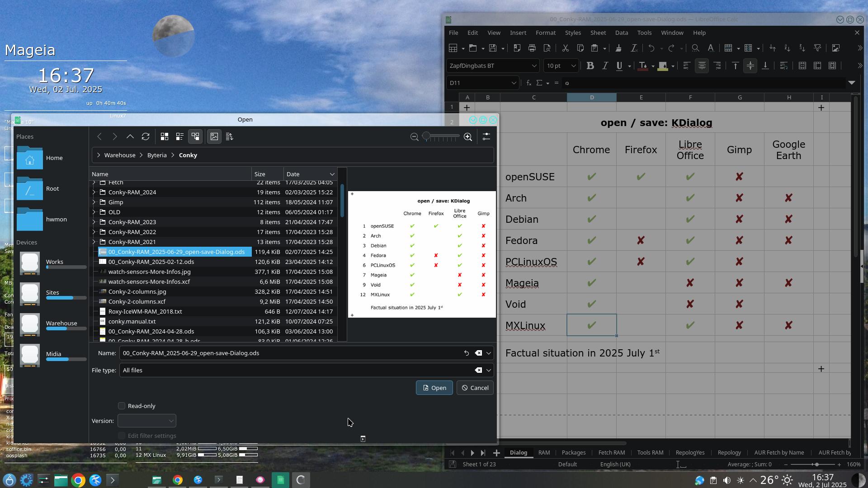868x488 pixels.
Task: Switch to icons view mode
Action: click(165, 136)
